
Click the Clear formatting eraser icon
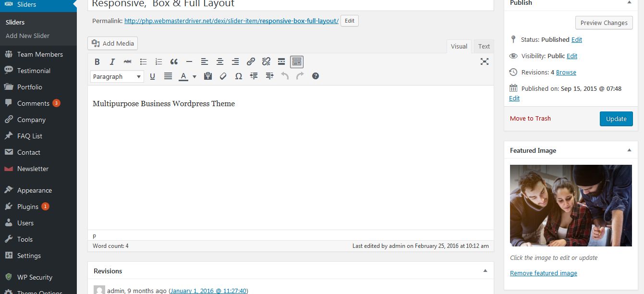(223, 76)
